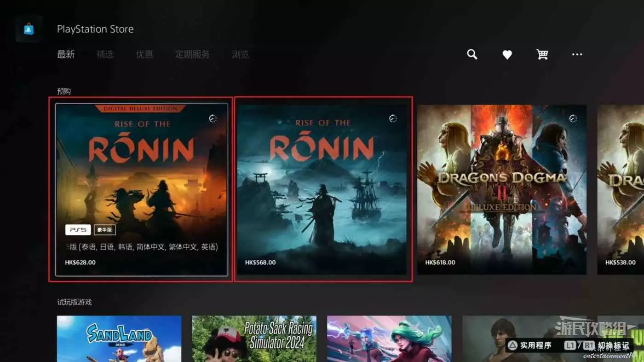This screenshot has height=362, width=644.
Task: Select Rise of the Ronin Digital Deluxe Edition
Action: (141, 189)
